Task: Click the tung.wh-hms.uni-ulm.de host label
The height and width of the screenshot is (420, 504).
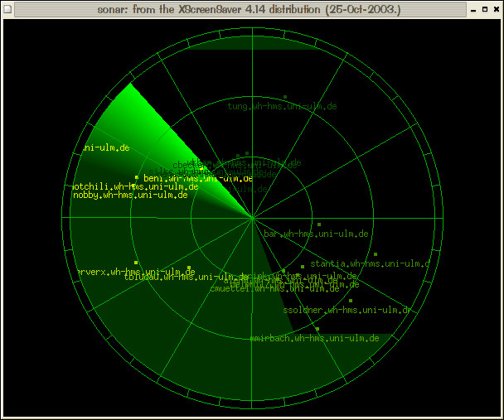Action: 282,106
